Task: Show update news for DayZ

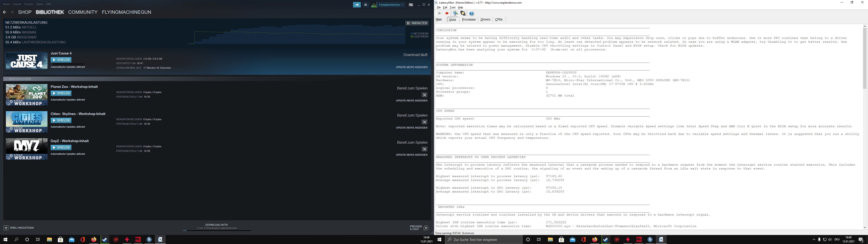Action: 411,155
